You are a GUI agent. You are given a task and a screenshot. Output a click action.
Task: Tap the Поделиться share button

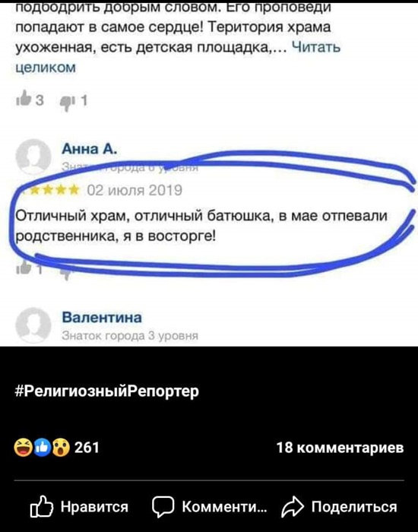tap(339, 507)
